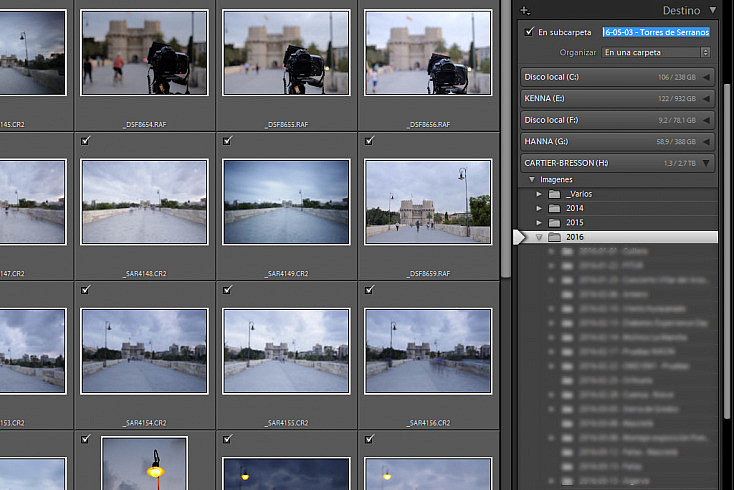The height and width of the screenshot is (490, 734).
Task: Click file name _DSF8654.RAF
Action: (144, 124)
